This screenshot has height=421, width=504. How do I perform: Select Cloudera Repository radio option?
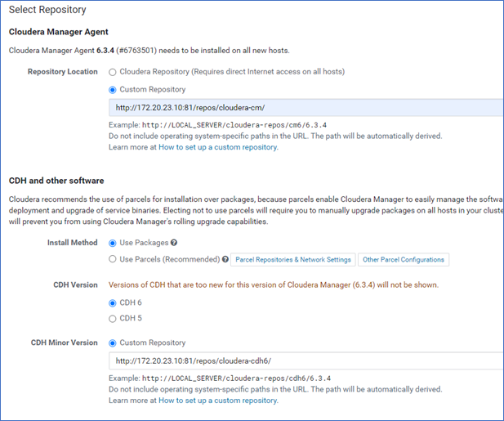pyautogui.click(x=112, y=72)
